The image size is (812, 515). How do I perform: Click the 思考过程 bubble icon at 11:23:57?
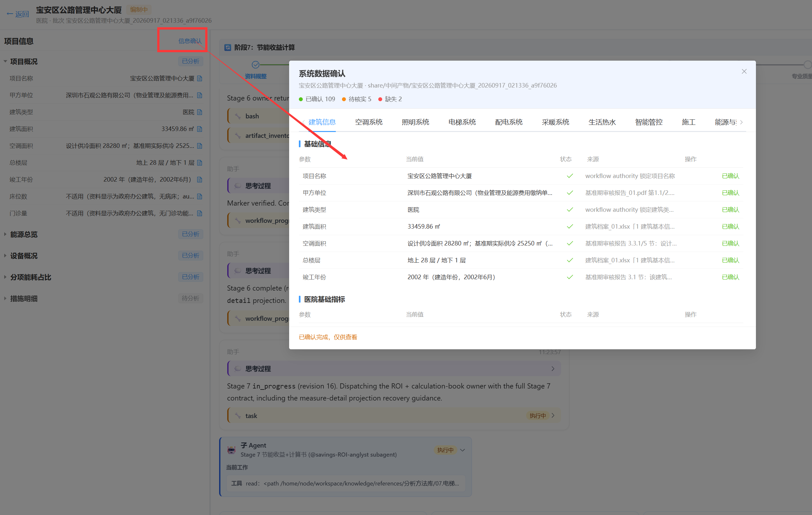pyautogui.click(x=238, y=369)
